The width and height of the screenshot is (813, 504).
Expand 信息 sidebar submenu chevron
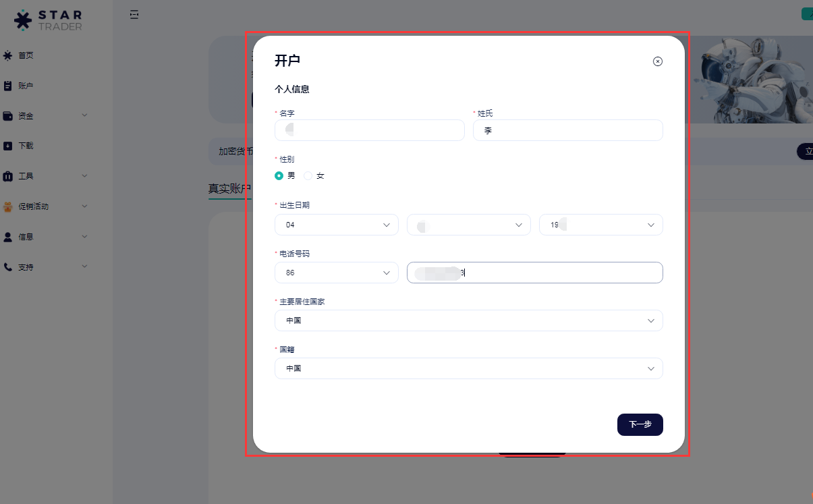[85, 237]
